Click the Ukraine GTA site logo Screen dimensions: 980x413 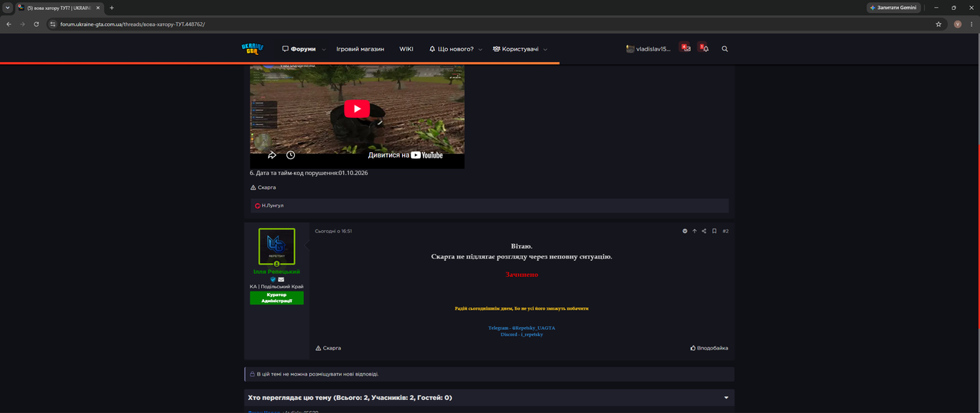pos(253,48)
